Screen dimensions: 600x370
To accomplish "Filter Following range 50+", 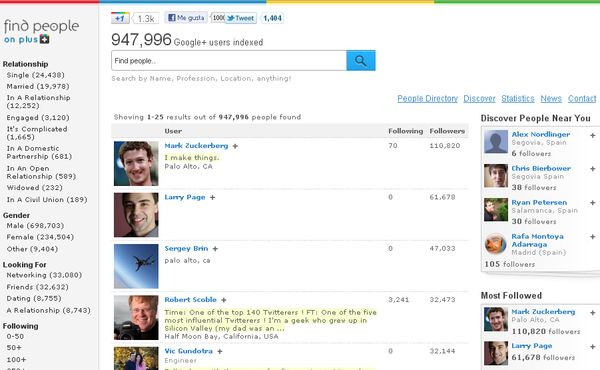I will point(14,348).
